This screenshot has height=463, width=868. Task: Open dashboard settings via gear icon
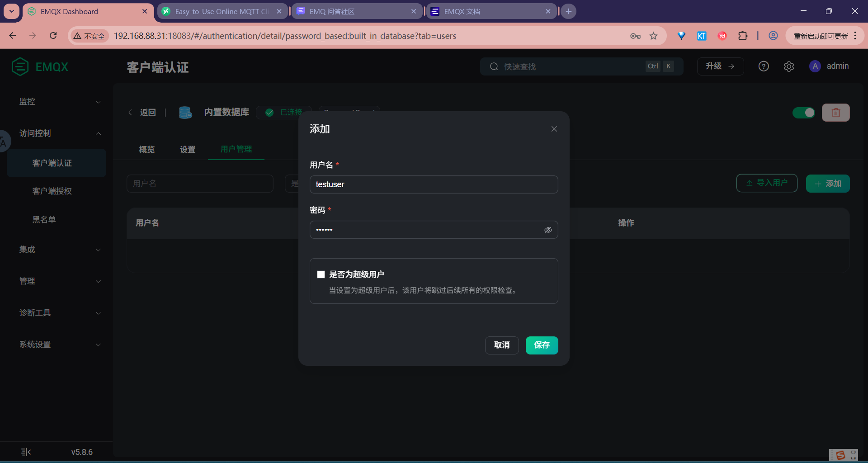[789, 66]
